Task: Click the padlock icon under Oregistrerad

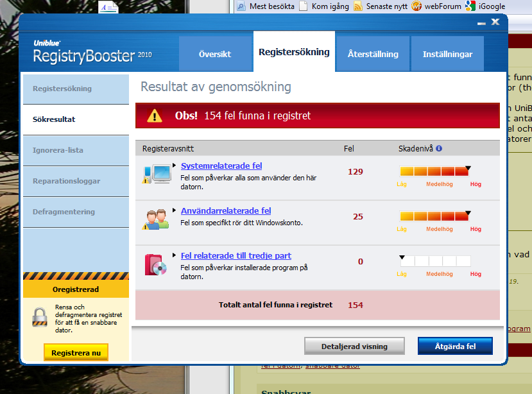Action: (40, 317)
